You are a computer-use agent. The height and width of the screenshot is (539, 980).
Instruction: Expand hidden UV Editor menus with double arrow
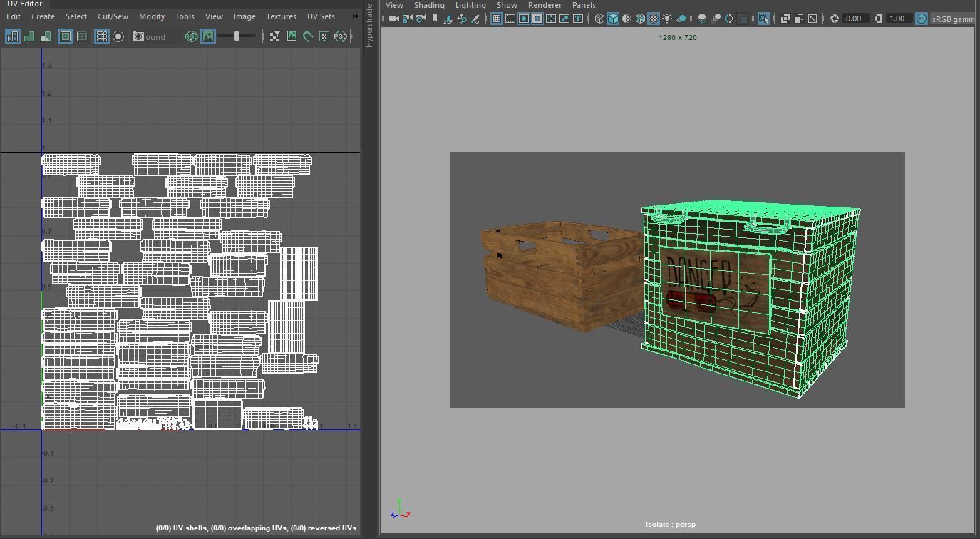355,16
